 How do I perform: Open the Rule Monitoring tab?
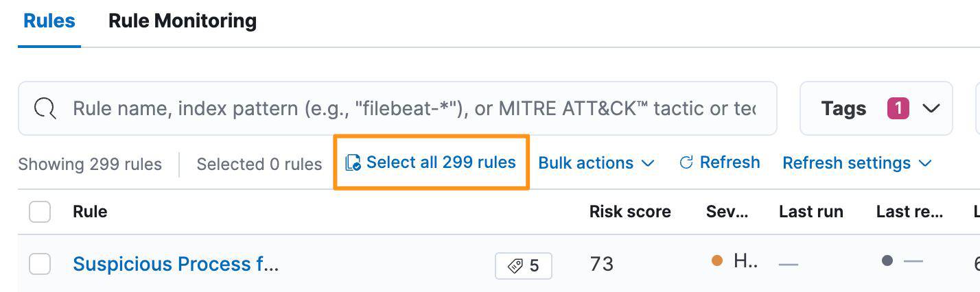click(183, 21)
